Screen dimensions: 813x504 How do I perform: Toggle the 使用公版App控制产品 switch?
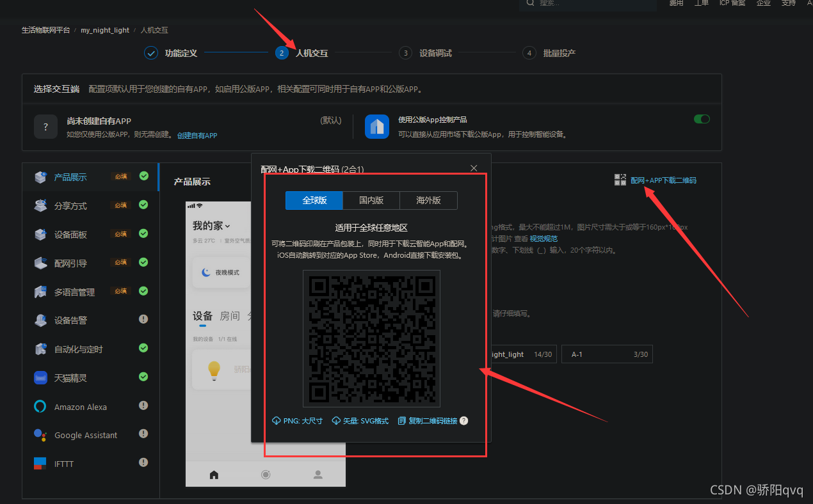[x=702, y=119]
